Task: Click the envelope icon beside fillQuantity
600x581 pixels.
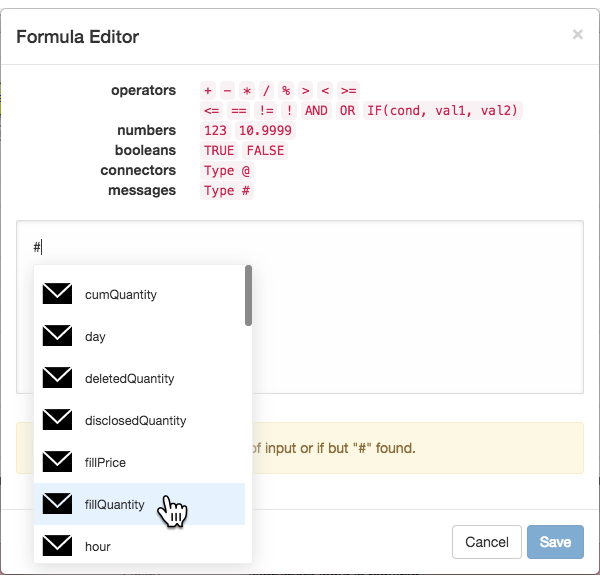Action: [57, 504]
